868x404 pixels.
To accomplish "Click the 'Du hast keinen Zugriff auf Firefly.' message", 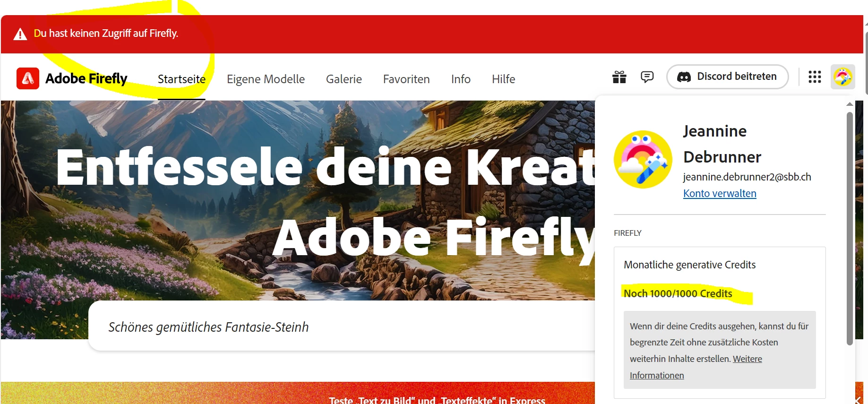I will pyautogui.click(x=106, y=34).
